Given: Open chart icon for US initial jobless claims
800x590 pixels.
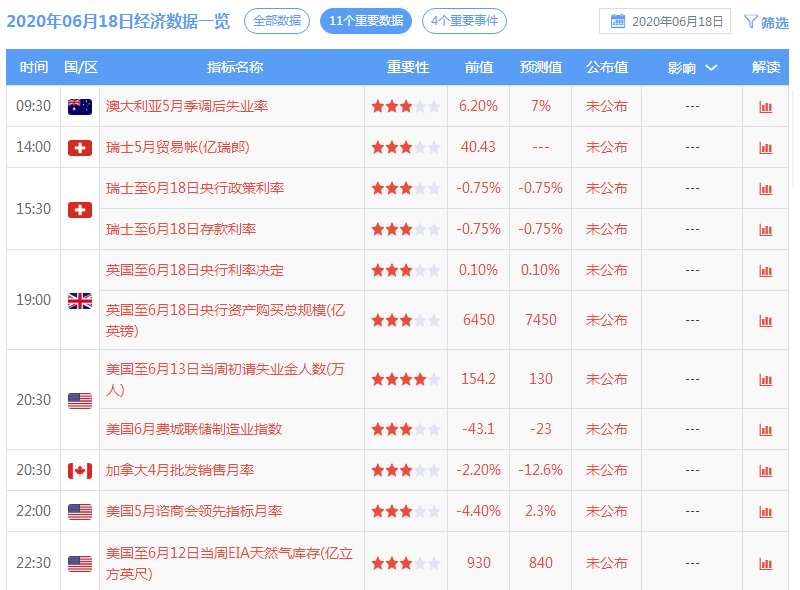Looking at the screenshot, I should click(x=766, y=379).
